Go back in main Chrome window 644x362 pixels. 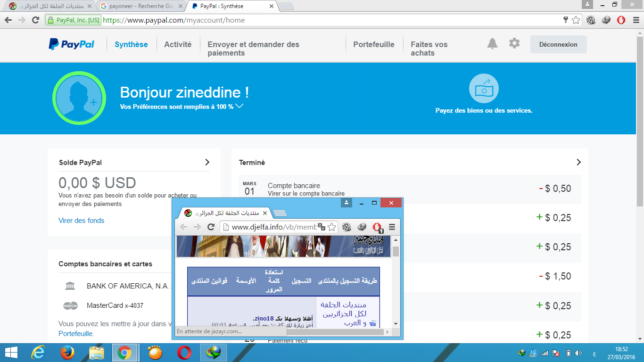8,20
